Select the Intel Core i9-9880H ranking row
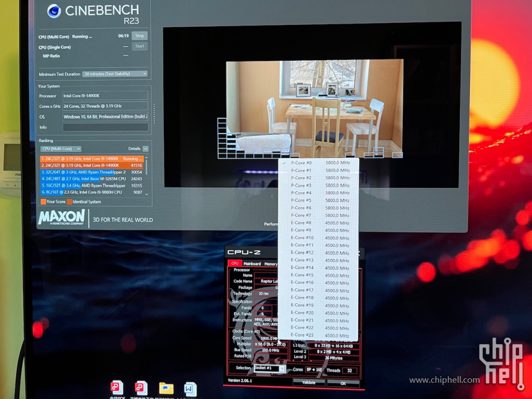Image resolution: width=532 pixels, height=399 pixels. click(x=92, y=192)
